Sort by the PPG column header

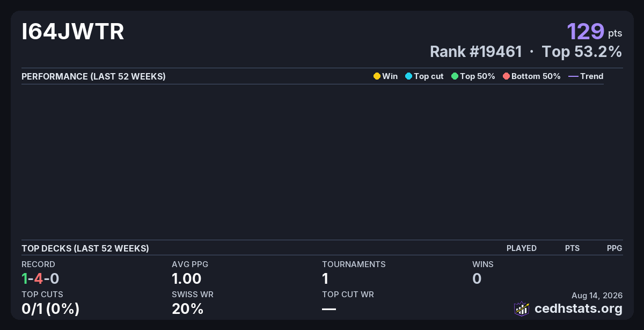(614, 248)
